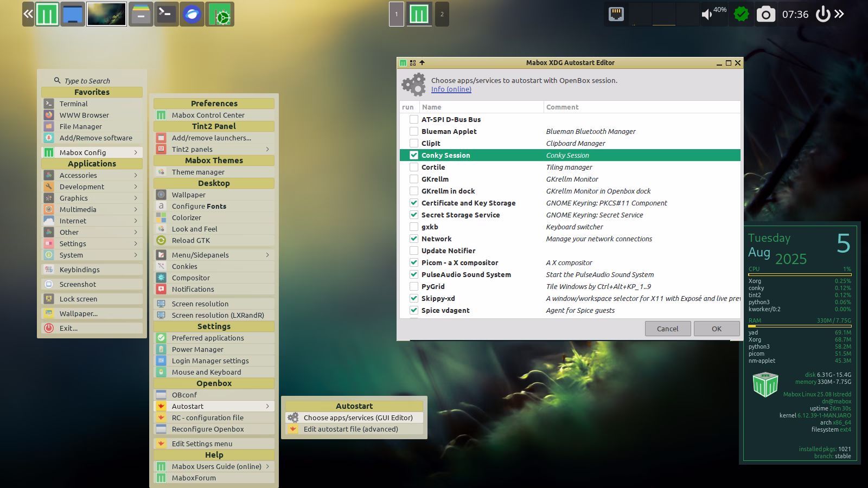Click the volume speaker icon

707,15
